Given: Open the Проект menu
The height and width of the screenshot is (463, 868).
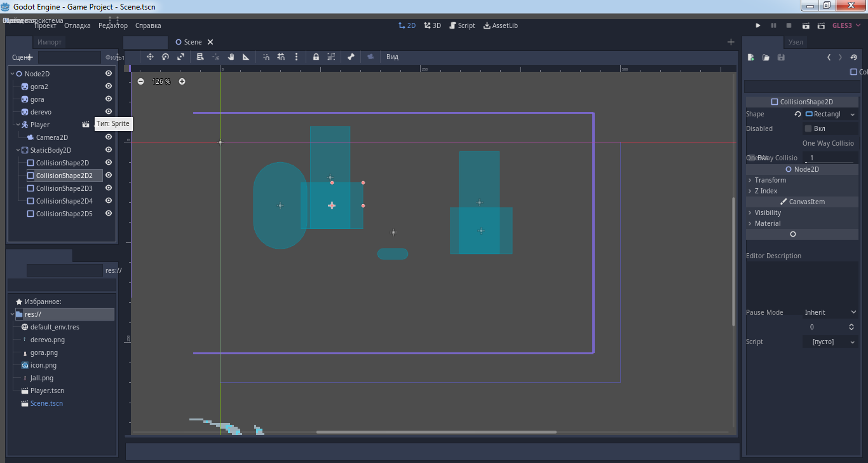Looking at the screenshot, I should click(x=45, y=25).
